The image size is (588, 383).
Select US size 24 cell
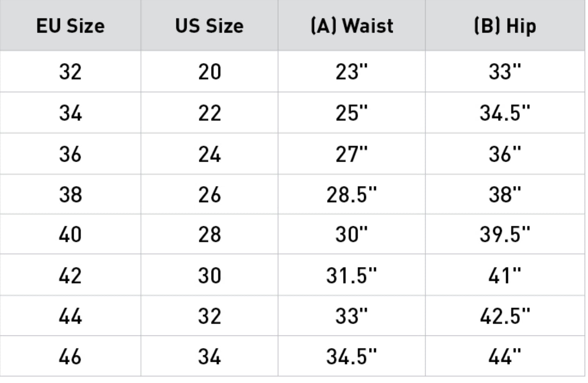[210, 154]
